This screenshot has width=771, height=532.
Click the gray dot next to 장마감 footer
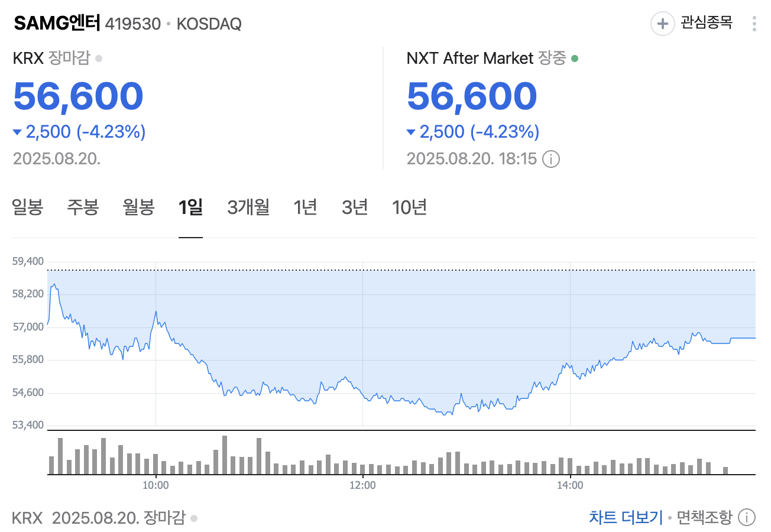(x=195, y=517)
